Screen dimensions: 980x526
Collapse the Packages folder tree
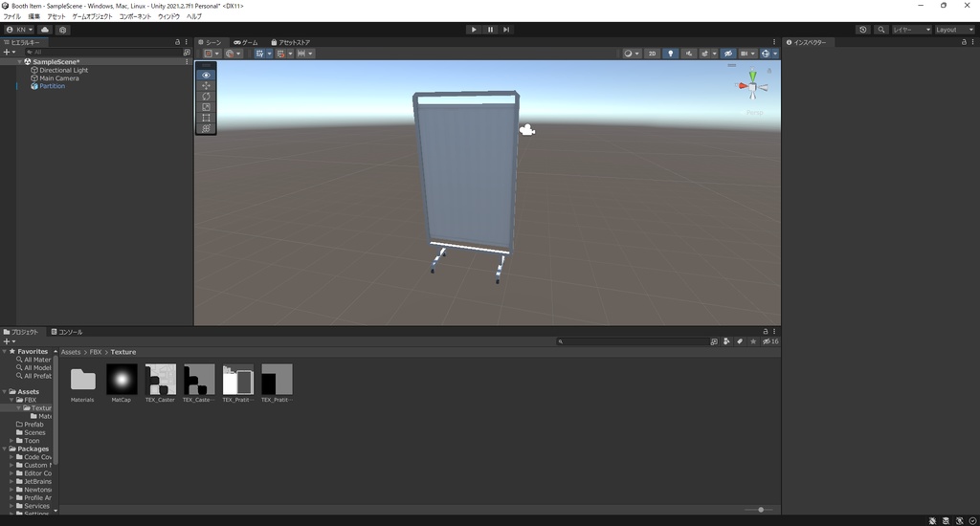pyautogui.click(x=5, y=449)
